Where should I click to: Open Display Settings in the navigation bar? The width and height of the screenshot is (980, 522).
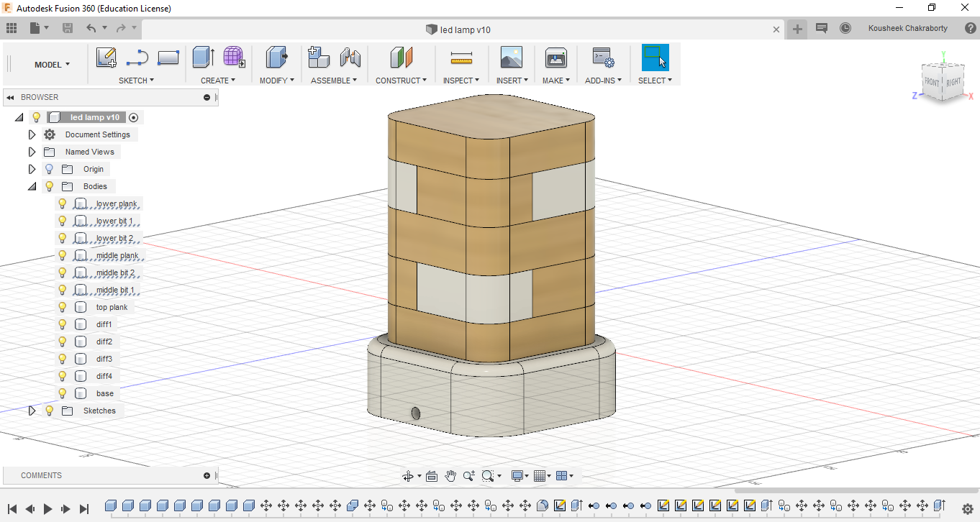point(517,475)
